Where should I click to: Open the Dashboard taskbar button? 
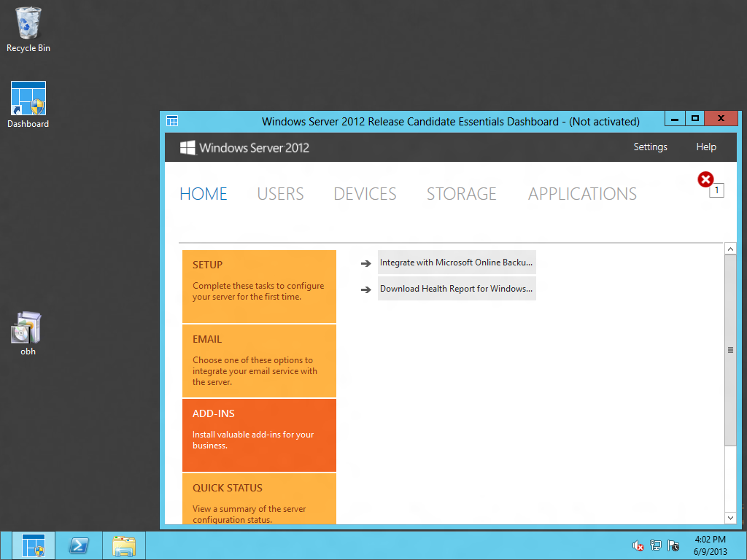tap(34, 545)
